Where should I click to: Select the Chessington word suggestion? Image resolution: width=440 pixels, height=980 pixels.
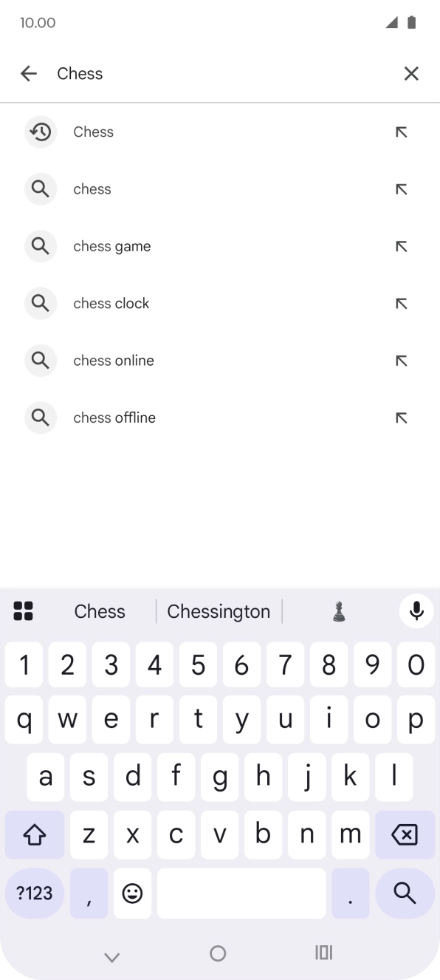point(219,611)
